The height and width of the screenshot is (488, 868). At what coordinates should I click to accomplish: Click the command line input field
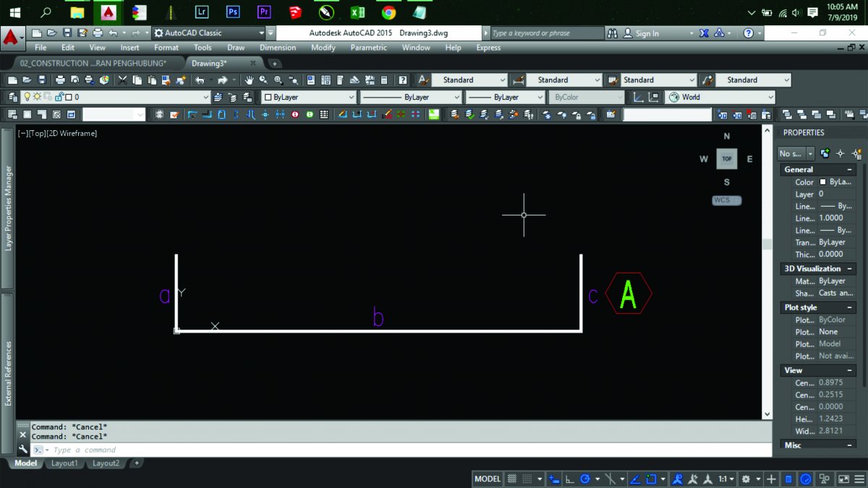pos(405,450)
